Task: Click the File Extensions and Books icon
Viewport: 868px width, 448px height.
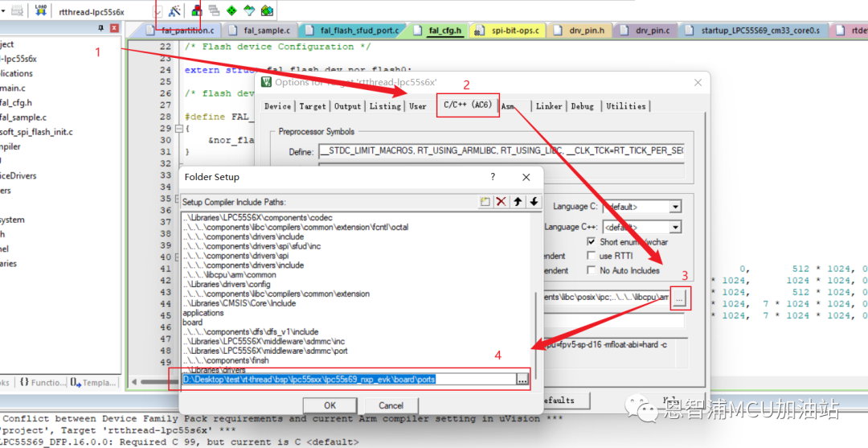Action: point(197,10)
